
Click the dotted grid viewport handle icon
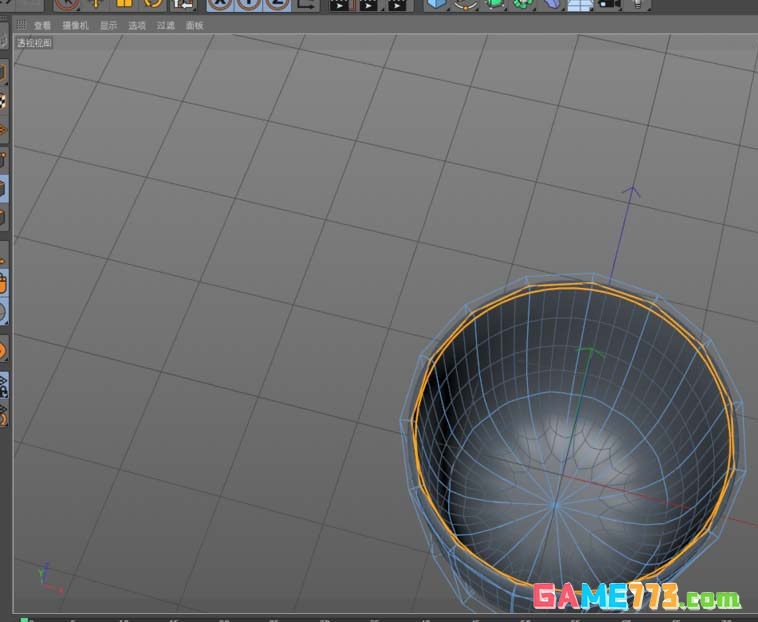click(21, 25)
